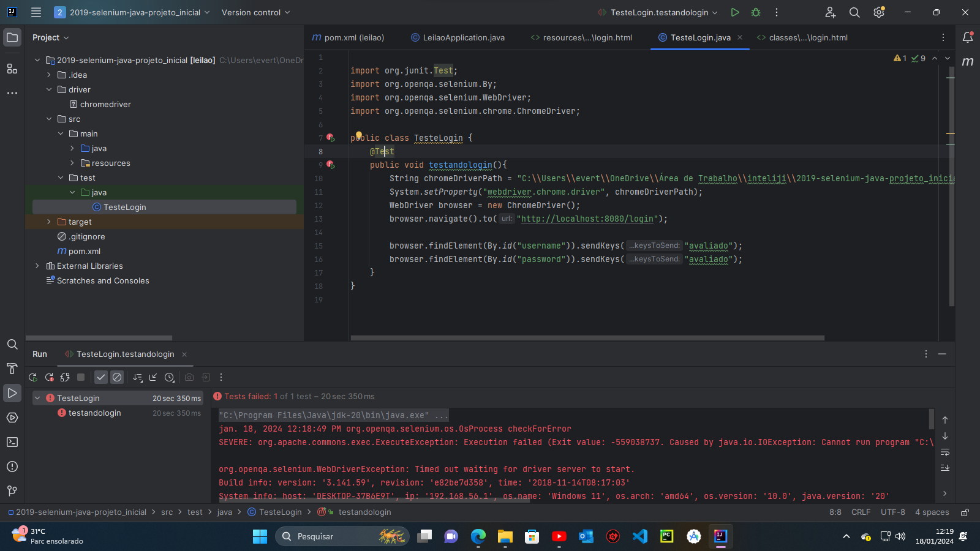The image size is (980, 551).
Task: Open IDE settings gear icon
Action: (879, 12)
